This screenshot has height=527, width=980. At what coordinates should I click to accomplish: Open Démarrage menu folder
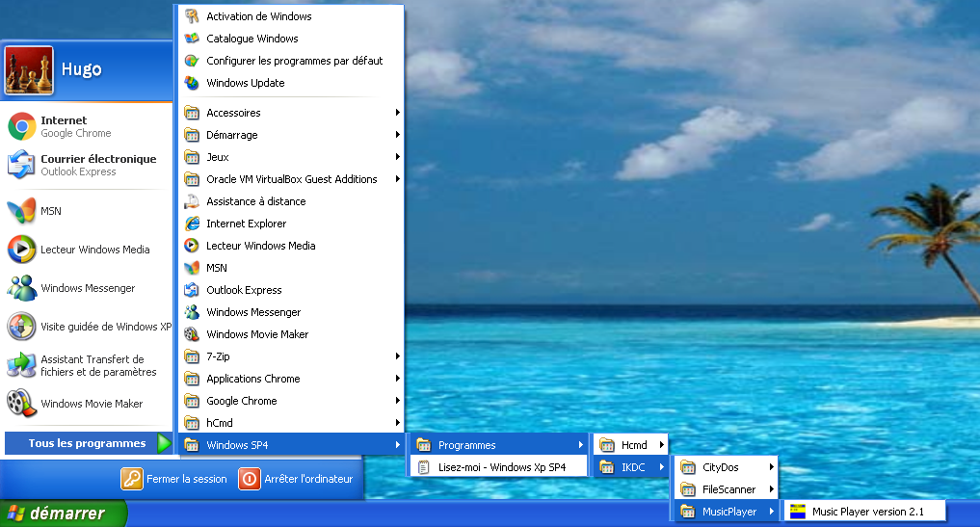[x=291, y=135]
